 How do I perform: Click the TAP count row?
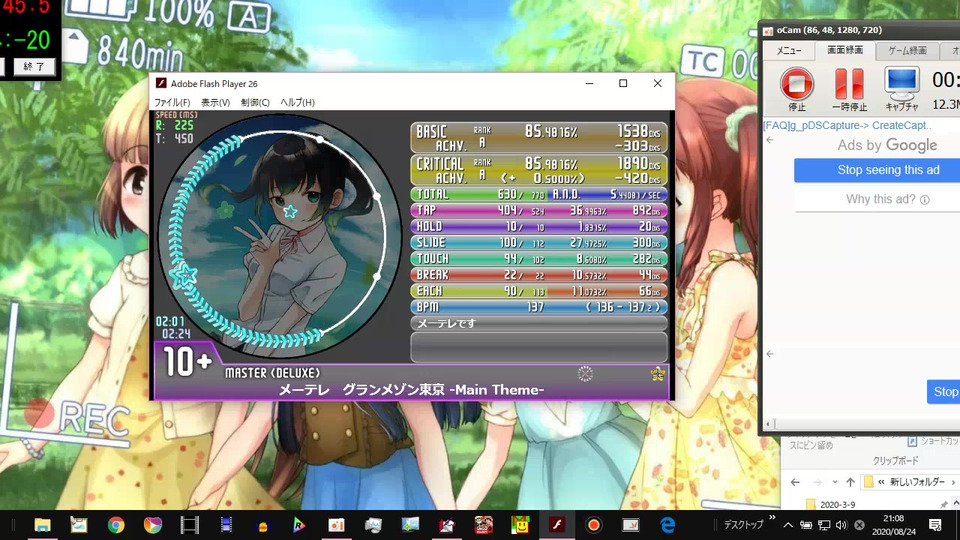coord(539,211)
